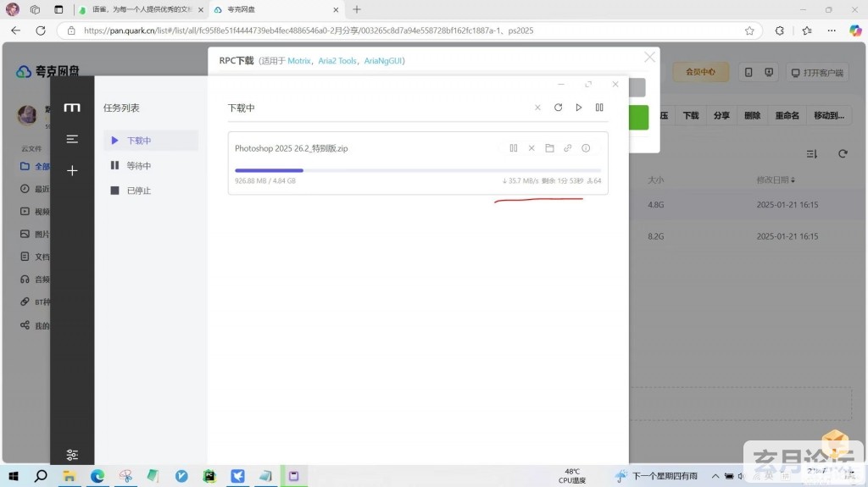Open the Edge icon in taskbar

coord(97,476)
